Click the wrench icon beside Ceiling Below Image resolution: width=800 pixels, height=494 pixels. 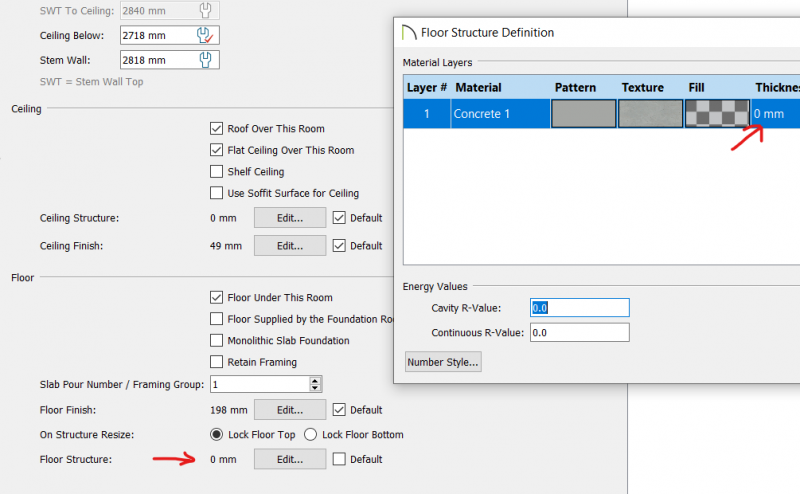pyautogui.click(x=205, y=35)
